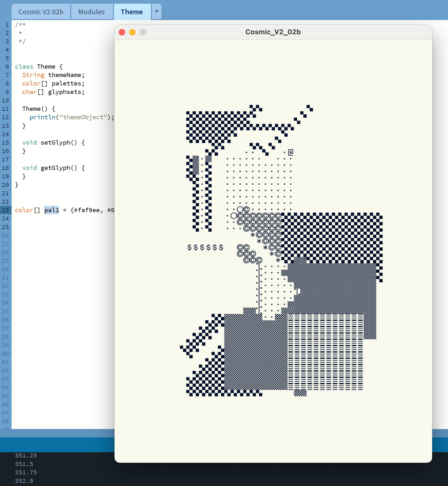Switch to the Cosmic V2 02b tab
Viewport: 448px width, 486px height.
point(41,12)
